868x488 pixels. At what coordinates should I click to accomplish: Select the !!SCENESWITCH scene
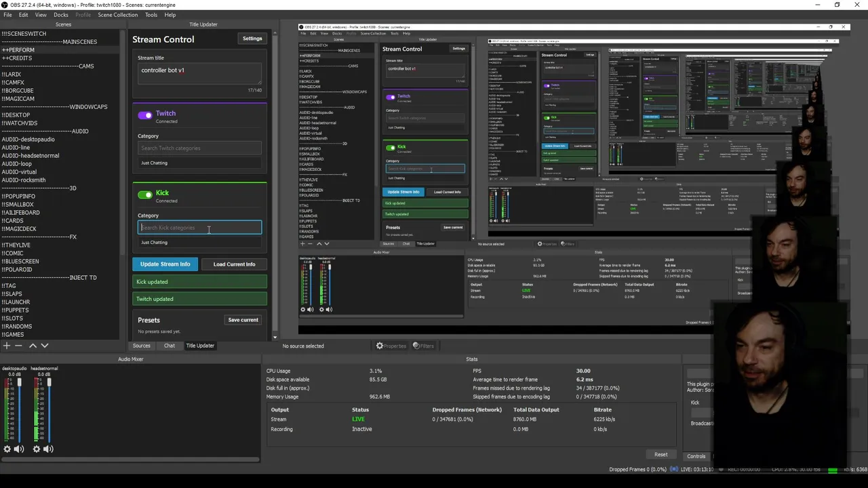(61, 34)
